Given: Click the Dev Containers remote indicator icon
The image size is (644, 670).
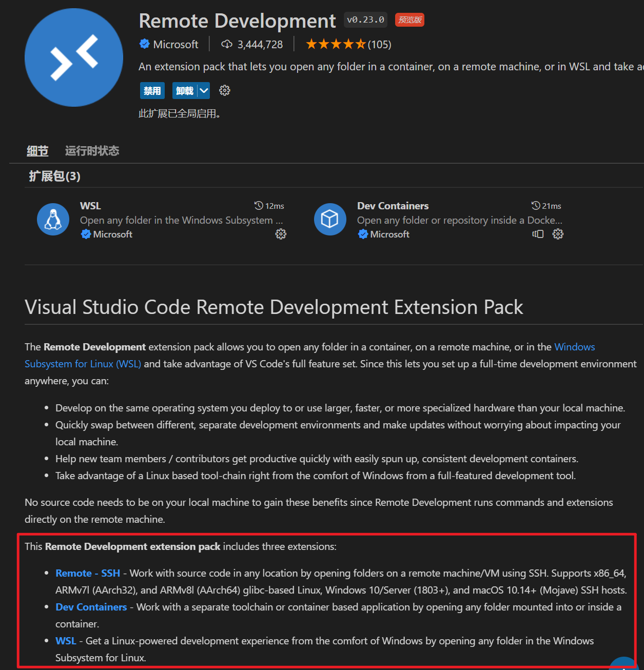Looking at the screenshot, I should click(538, 234).
